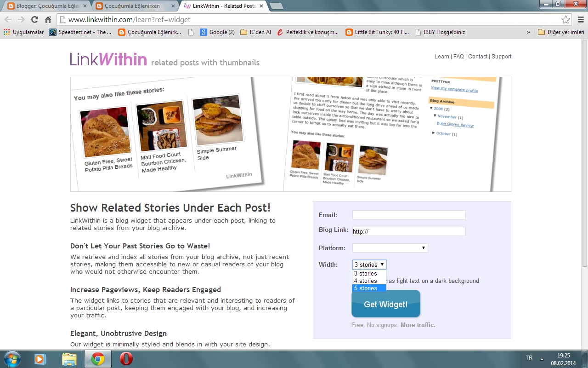The width and height of the screenshot is (588, 368).
Task: Click the October archive entry
Action: [x=445, y=134]
